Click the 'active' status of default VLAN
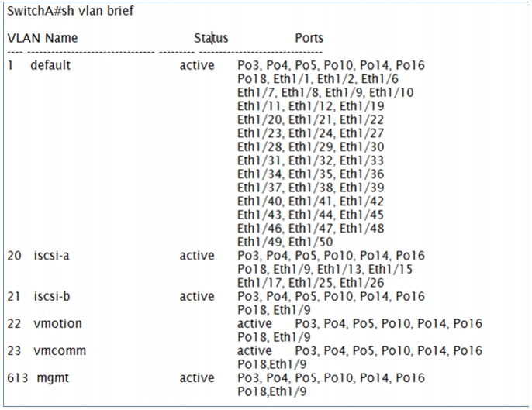This screenshot has height=410, width=532. (x=197, y=65)
